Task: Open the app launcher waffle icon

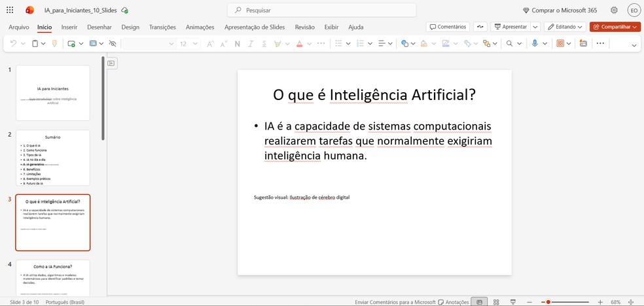Action: coord(10,10)
